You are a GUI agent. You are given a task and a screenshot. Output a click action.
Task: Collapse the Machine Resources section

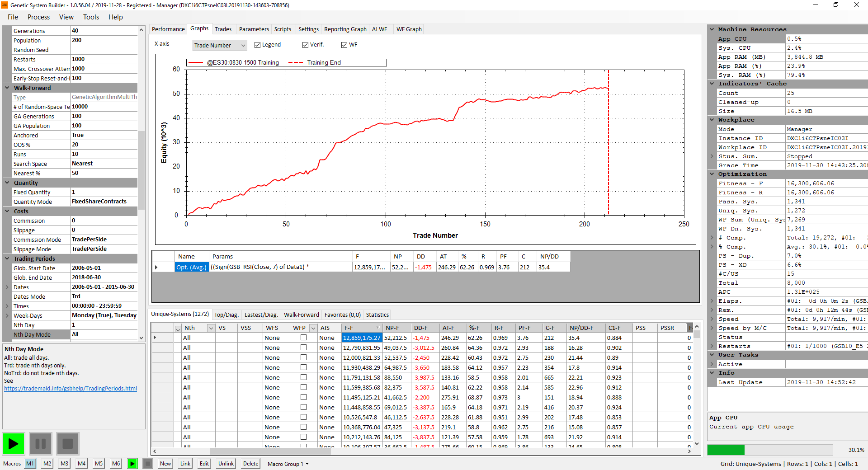coord(712,29)
